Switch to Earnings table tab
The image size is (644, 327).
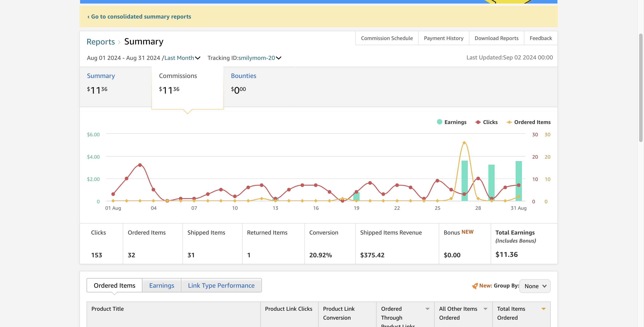click(x=161, y=285)
